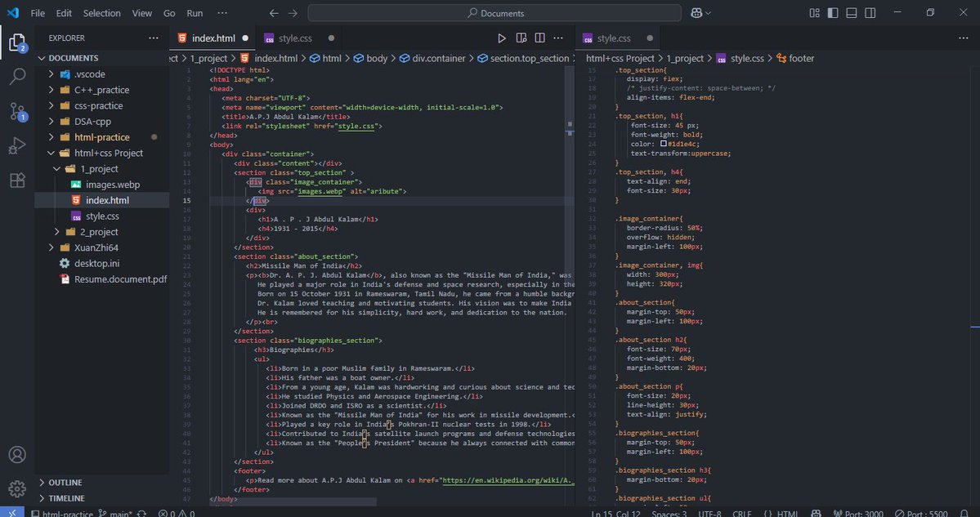Open the File menu
Screen dimensions: 980x517
pyautogui.click(x=38, y=13)
